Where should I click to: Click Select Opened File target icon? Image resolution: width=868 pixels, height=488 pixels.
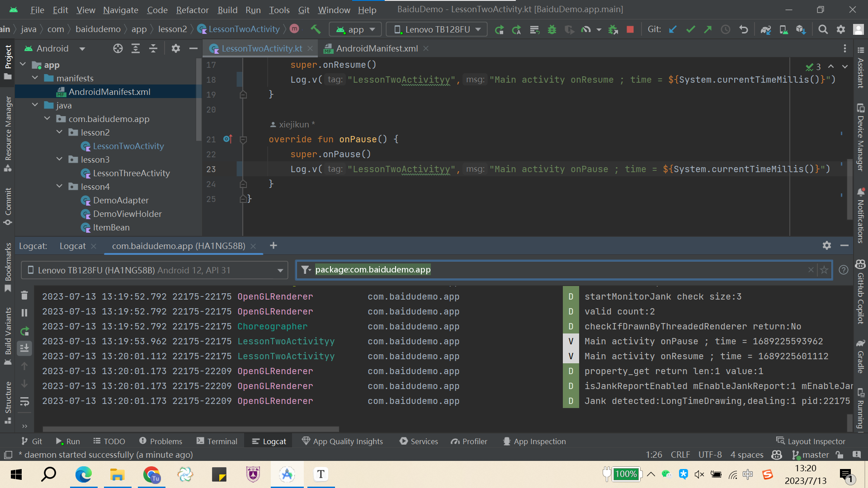(x=118, y=48)
